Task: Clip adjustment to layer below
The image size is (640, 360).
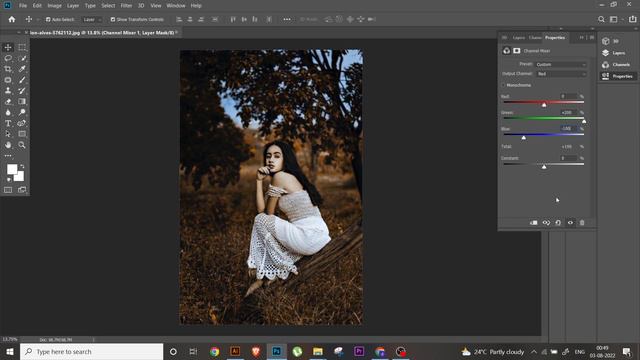Action: click(x=533, y=222)
